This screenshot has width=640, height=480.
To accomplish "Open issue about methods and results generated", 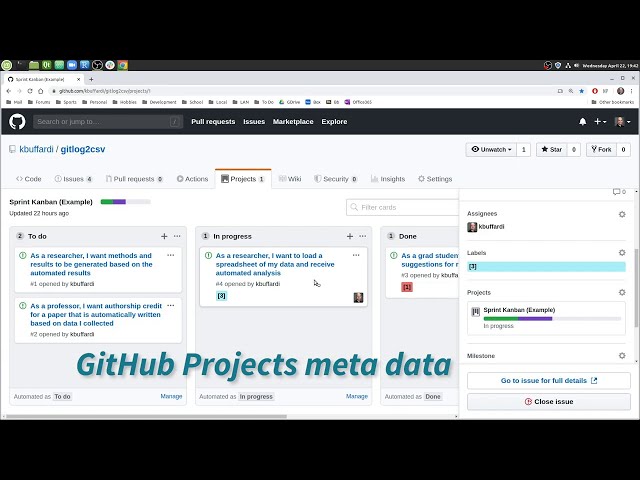I will [x=91, y=264].
